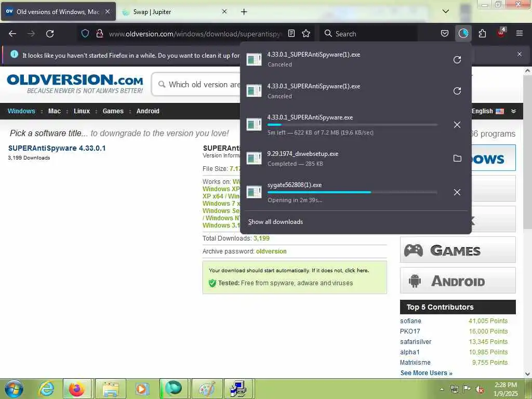Click the taskbar clock showing 2:28 PM
This screenshot has height=399, width=532.
click(x=506, y=389)
